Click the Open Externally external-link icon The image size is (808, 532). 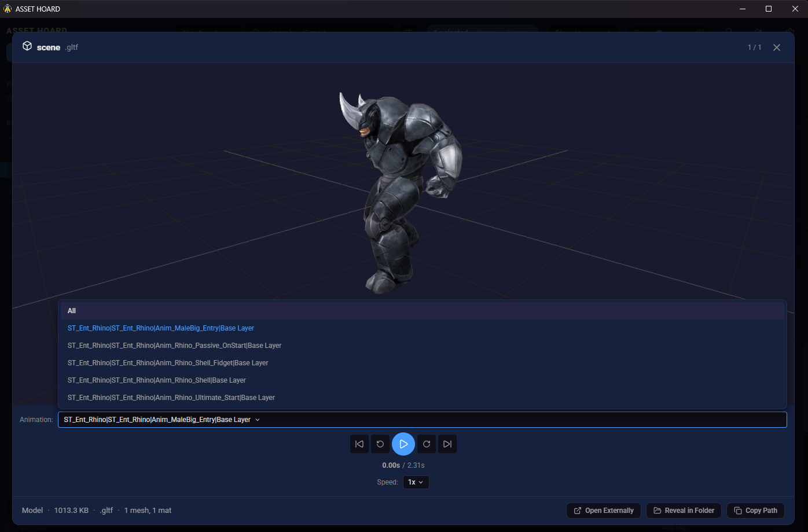[577, 510]
